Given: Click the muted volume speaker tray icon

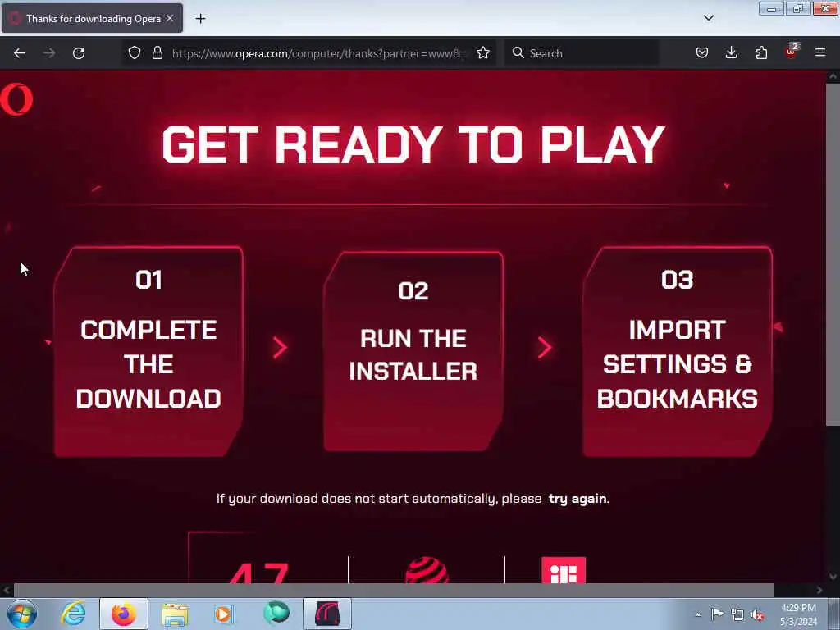Looking at the screenshot, I should pyautogui.click(x=757, y=615).
